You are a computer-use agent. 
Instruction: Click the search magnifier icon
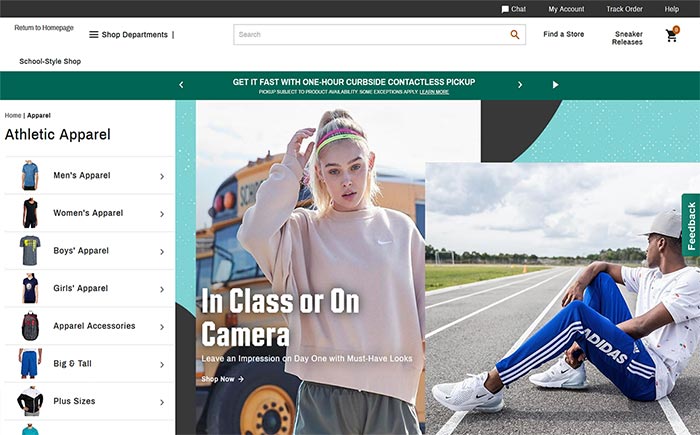click(x=515, y=35)
